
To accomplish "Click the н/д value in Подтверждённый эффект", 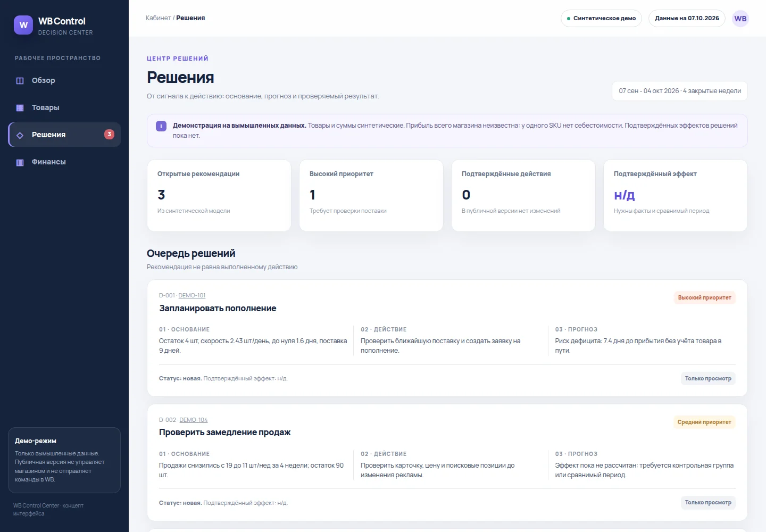I will click(x=625, y=195).
